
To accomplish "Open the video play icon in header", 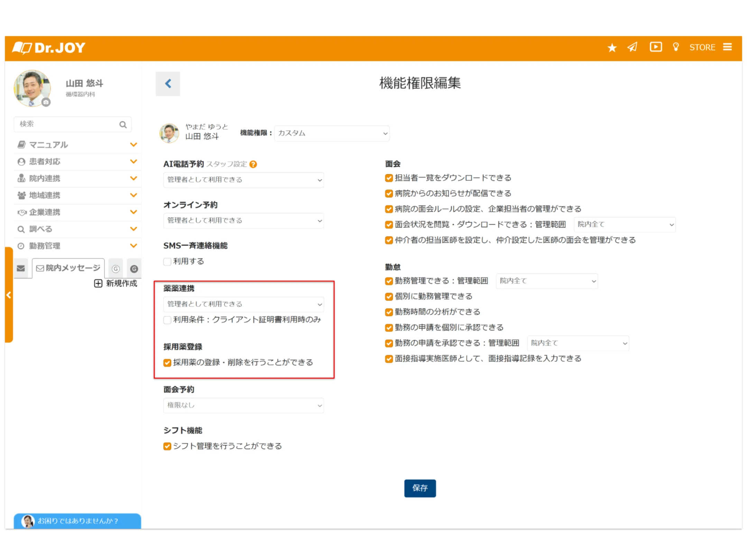I will click(655, 47).
